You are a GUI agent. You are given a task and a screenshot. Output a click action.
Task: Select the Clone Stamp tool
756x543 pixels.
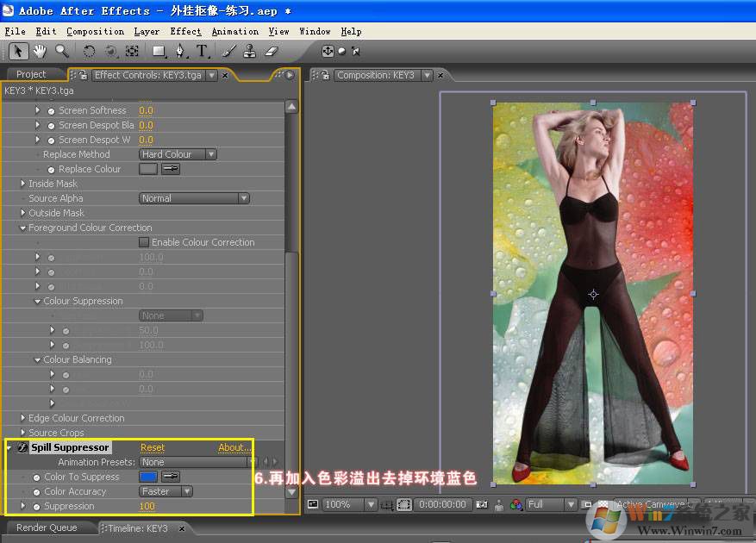[251, 52]
